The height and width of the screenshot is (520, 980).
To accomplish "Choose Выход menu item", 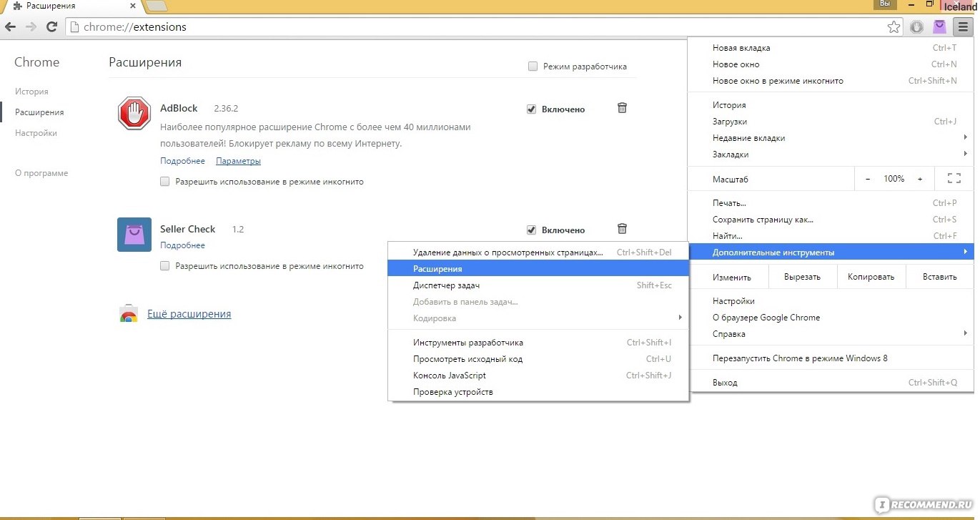I will (x=831, y=383).
